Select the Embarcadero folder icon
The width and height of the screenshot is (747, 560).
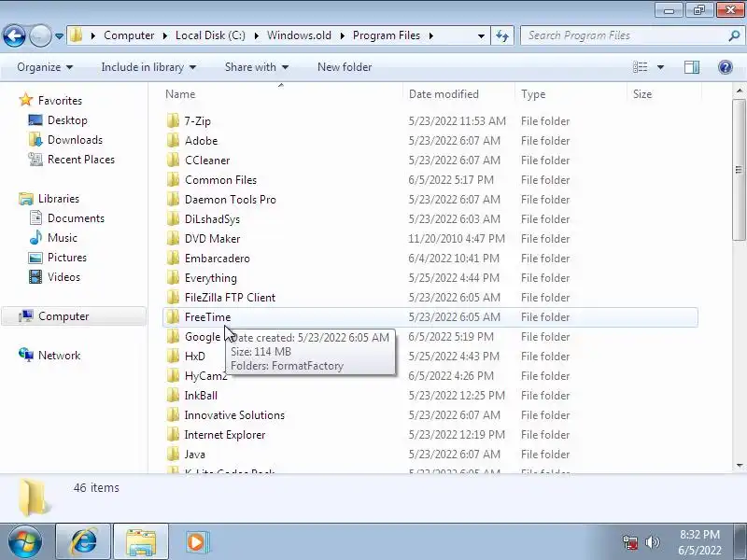tap(173, 259)
